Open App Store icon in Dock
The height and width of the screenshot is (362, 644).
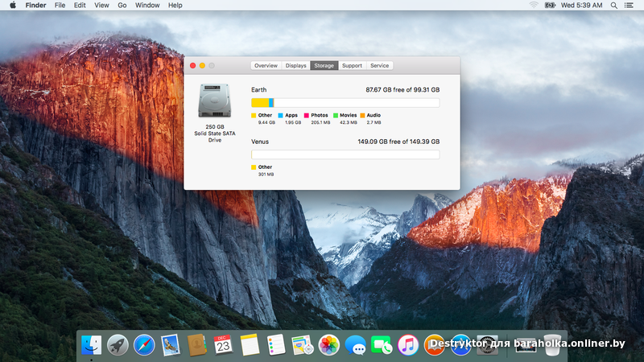coord(460,345)
